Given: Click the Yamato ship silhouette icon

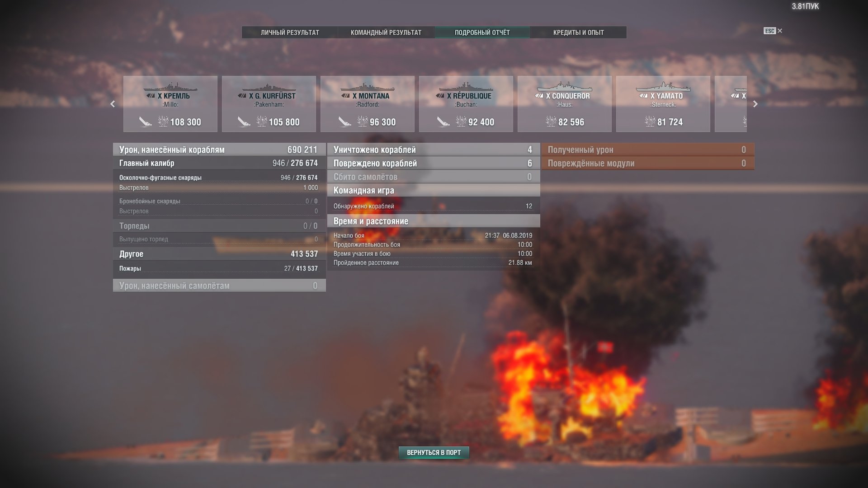Looking at the screenshot, I should (x=663, y=87).
